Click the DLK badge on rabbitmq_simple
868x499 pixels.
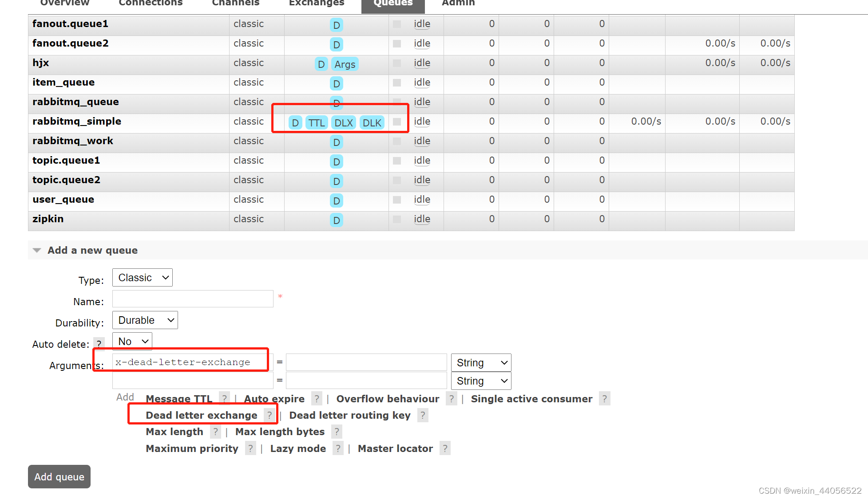pos(372,123)
